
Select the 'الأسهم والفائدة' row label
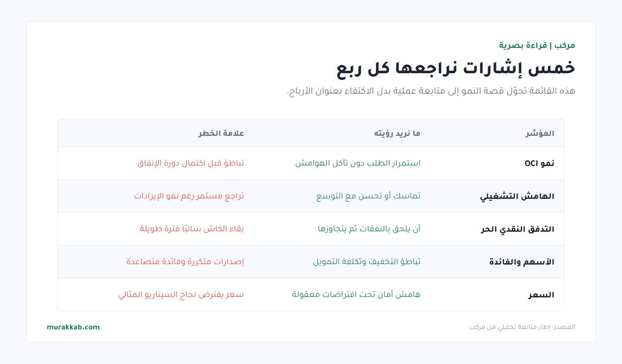point(522,262)
